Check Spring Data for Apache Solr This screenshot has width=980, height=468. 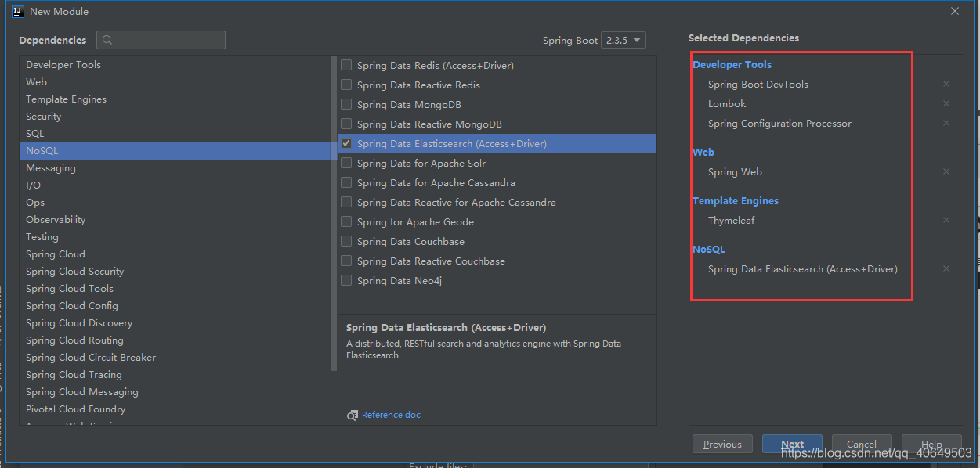tap(346, 163)
